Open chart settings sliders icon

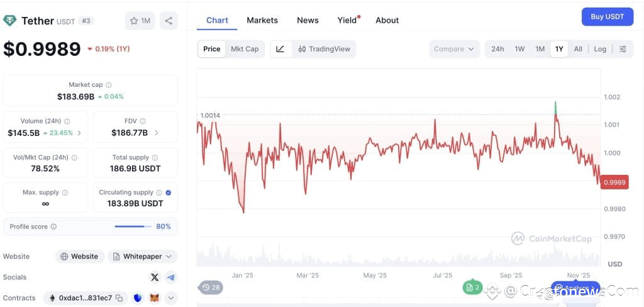point(623,49)
